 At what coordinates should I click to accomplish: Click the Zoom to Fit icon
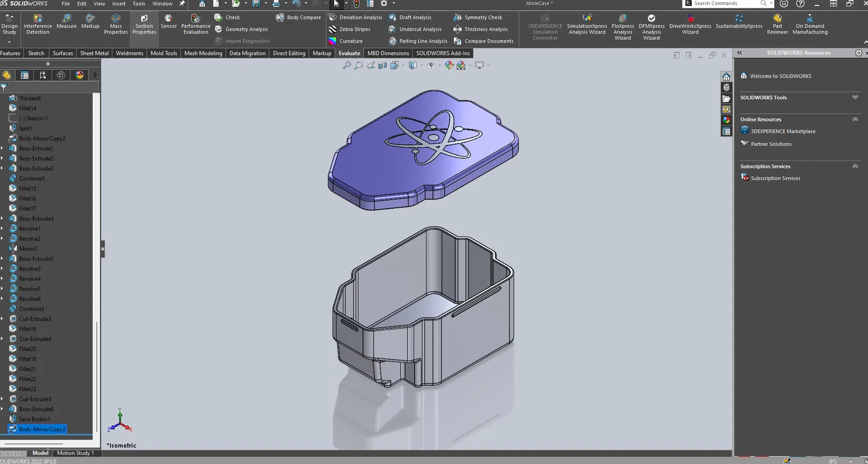347,65
